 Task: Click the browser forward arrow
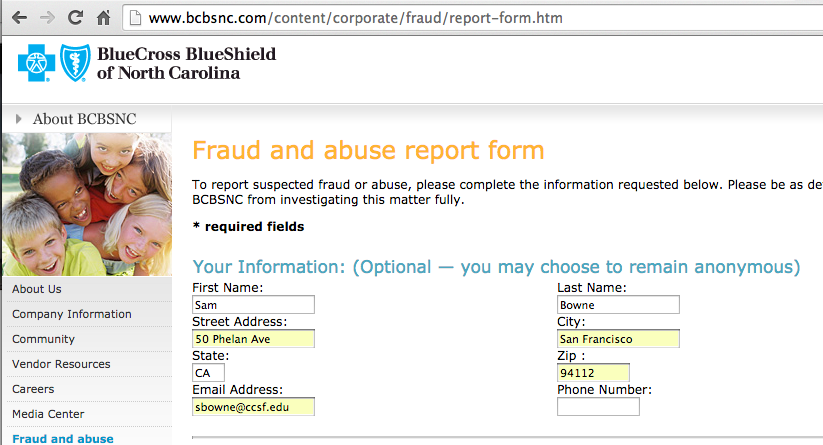pos(47,18)
